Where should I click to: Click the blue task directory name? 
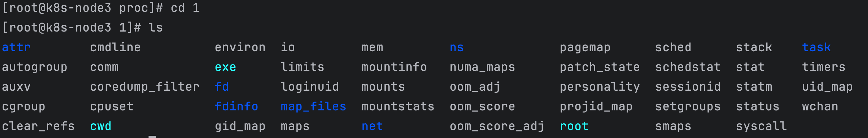pyautogui.click(x=816, y=47)
